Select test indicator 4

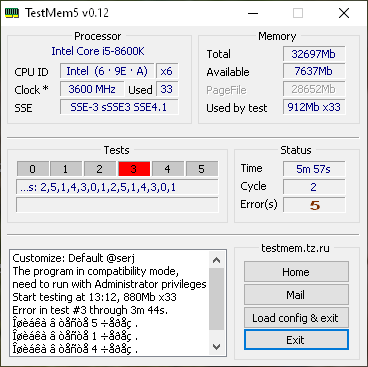[168, 169]
